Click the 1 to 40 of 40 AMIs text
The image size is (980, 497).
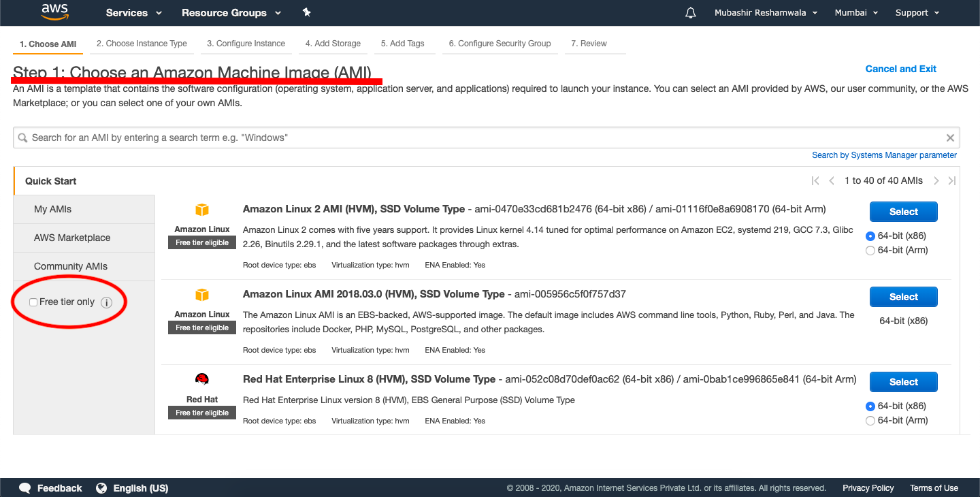(883, 180)
